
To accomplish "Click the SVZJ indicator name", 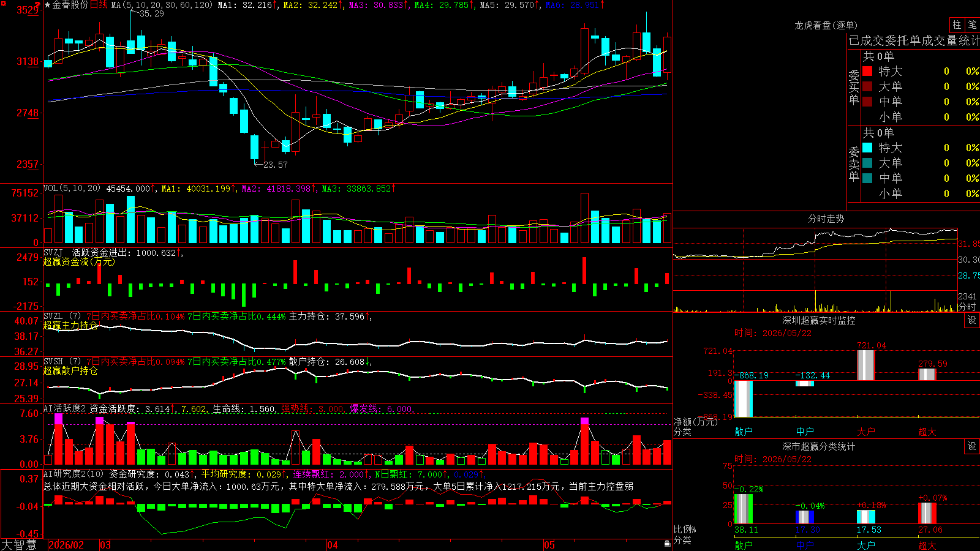I will (53, 253).
